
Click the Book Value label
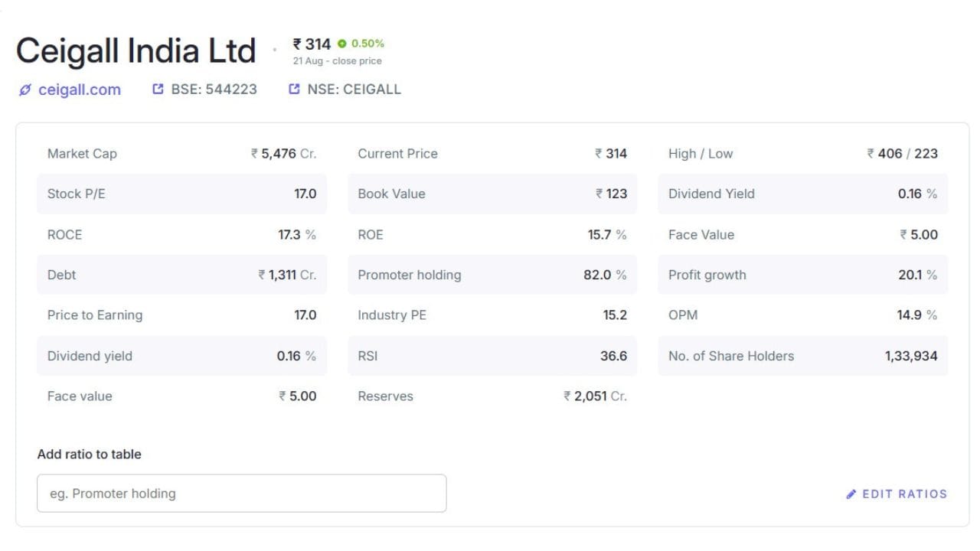point(391,194)
